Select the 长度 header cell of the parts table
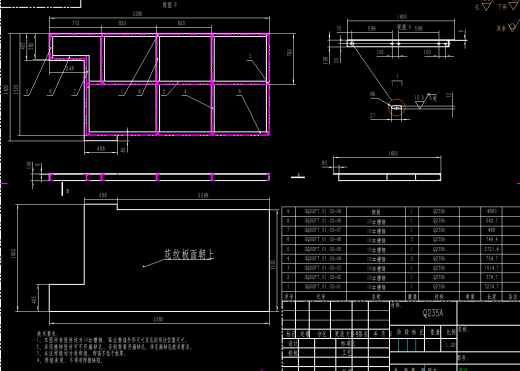This screenshot has height=371, width=520. pos(492,296)
